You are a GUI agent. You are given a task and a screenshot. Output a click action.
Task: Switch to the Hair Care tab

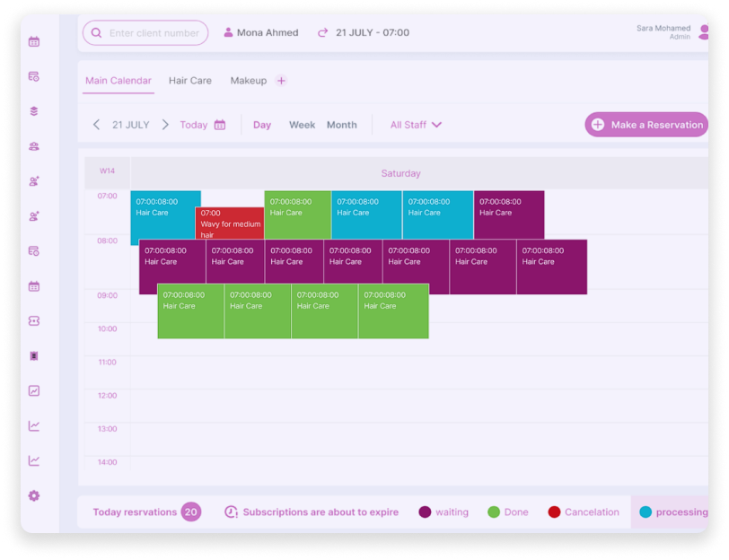point(190,81)
